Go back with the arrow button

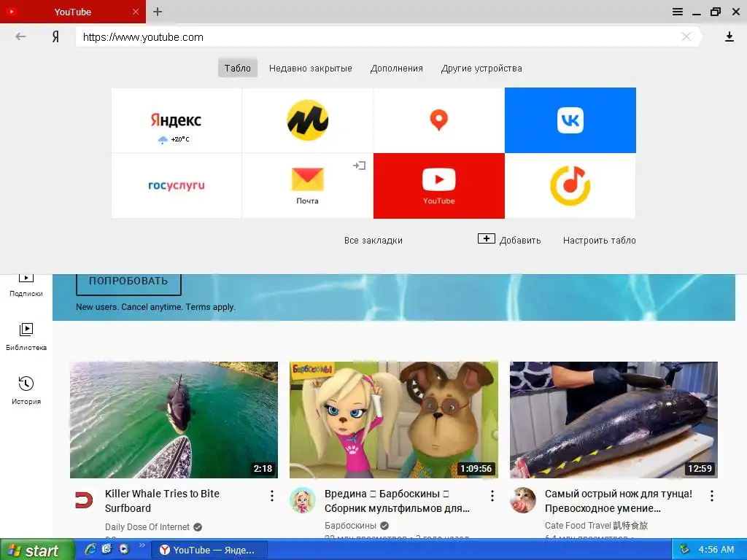click(x=20, y=36)
